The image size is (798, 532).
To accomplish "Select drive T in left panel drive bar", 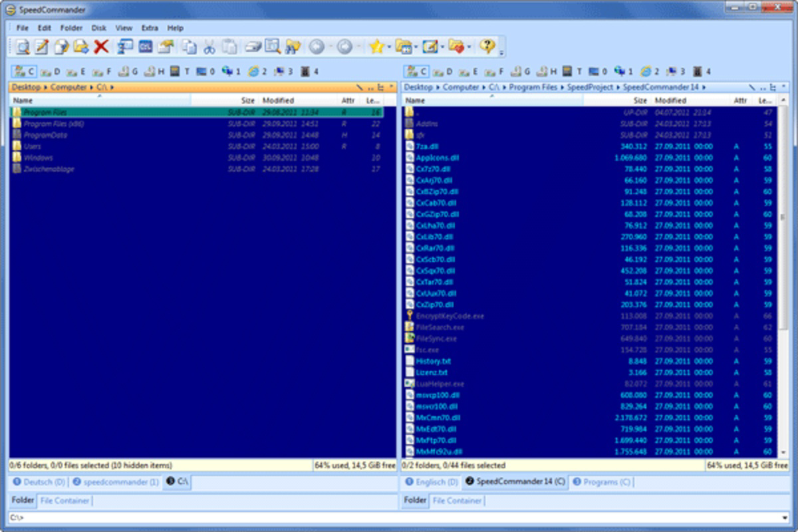I will click(x=180, y=71).
